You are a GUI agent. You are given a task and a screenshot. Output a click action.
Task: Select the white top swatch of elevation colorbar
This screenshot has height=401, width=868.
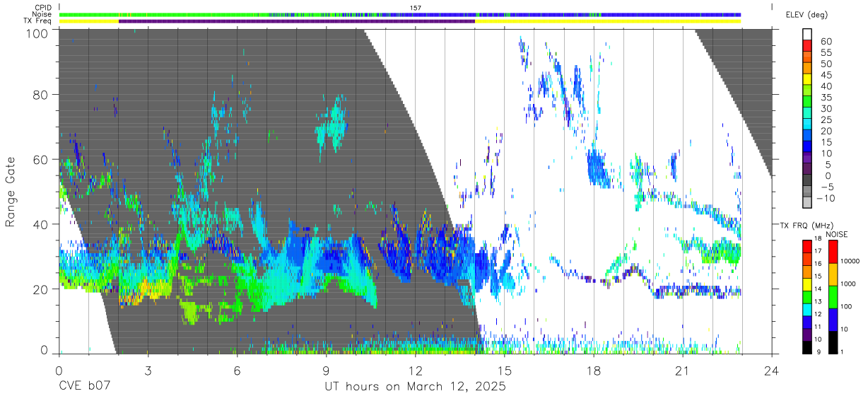coord(808,34)
